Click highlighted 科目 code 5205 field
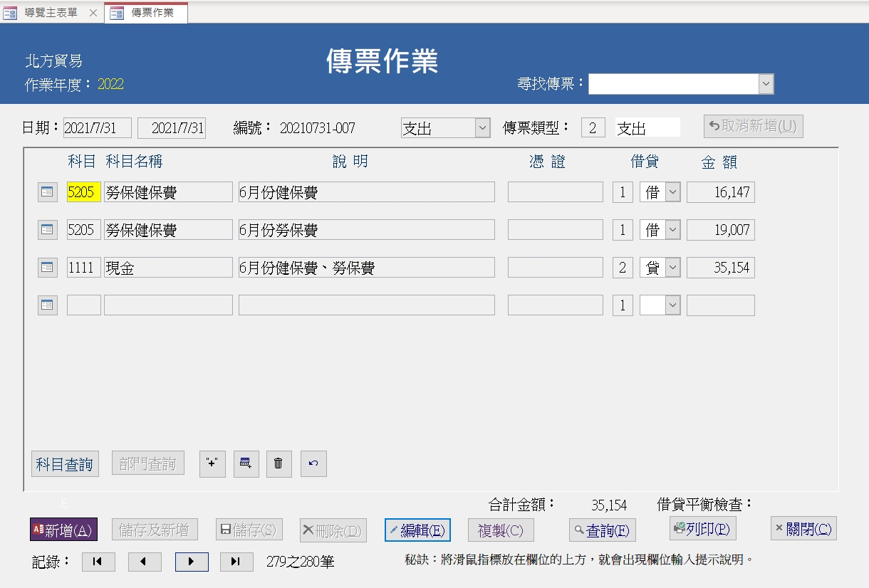 (84, 192)
